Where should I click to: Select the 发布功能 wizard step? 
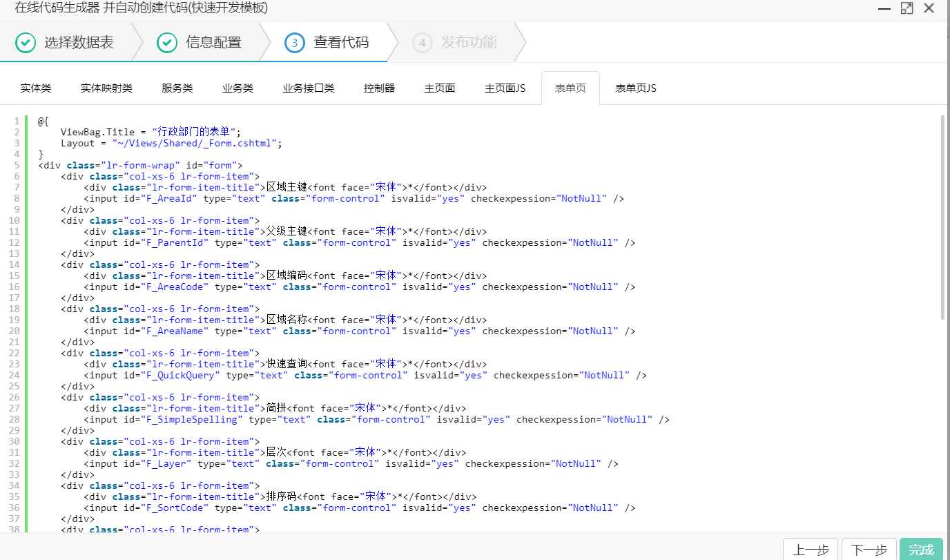tap(456, 43)
